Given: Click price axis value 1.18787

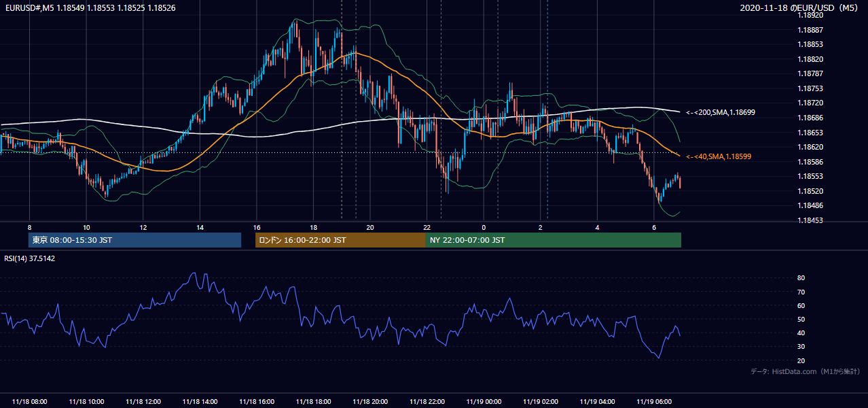Looking at the screenshot, I should pyautogui.click(x=810, y=73).
